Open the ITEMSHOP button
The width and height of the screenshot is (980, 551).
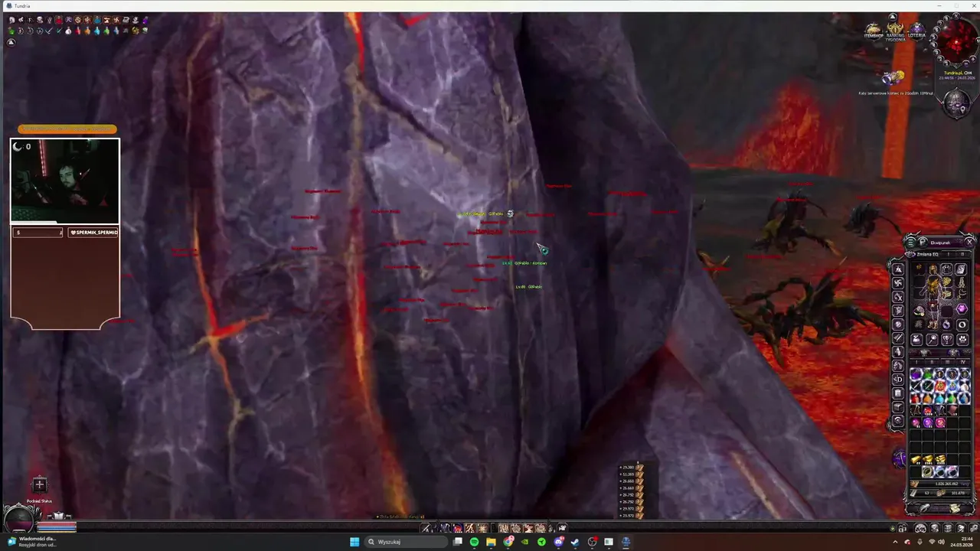[x=874, y=31]
